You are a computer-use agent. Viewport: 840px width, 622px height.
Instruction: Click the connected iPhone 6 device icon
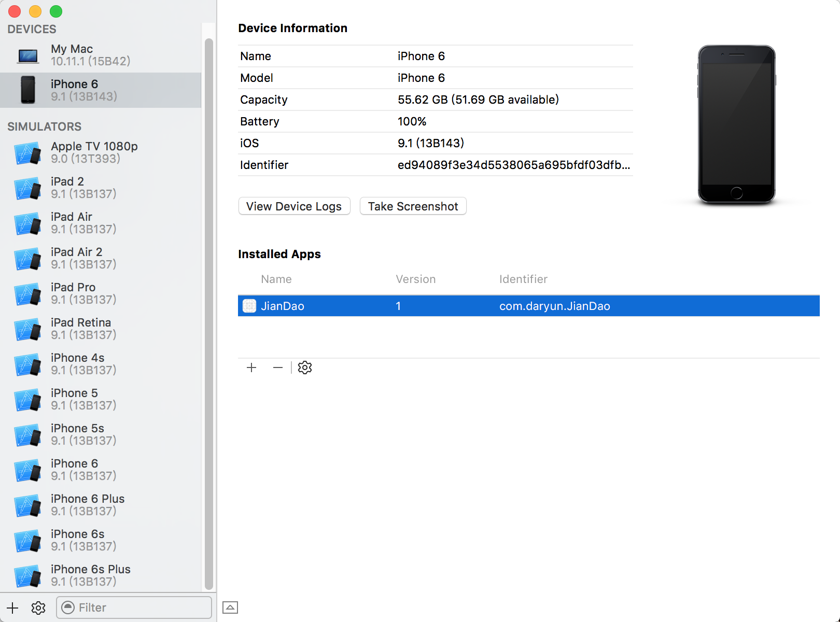click(x=28, y=90)
